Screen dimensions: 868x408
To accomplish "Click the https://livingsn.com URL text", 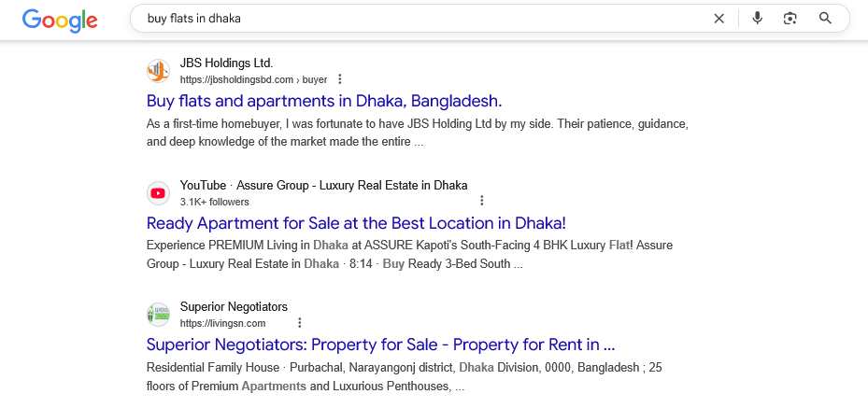I will click(217, 323).
